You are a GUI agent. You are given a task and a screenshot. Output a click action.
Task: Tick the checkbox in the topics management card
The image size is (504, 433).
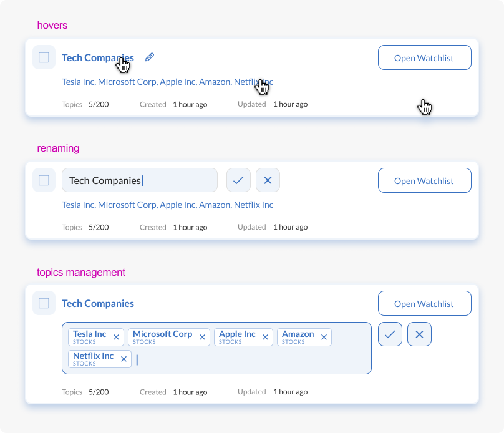coord(44,303)
